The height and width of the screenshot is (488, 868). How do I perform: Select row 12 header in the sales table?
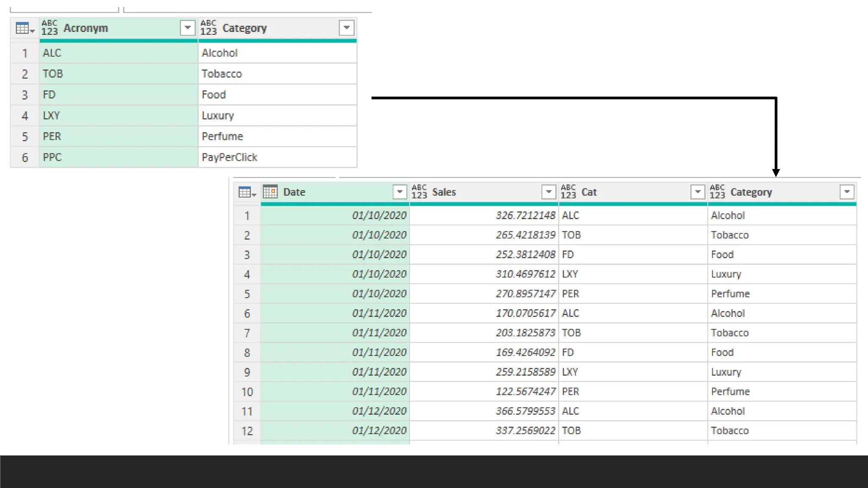(247, 431)
